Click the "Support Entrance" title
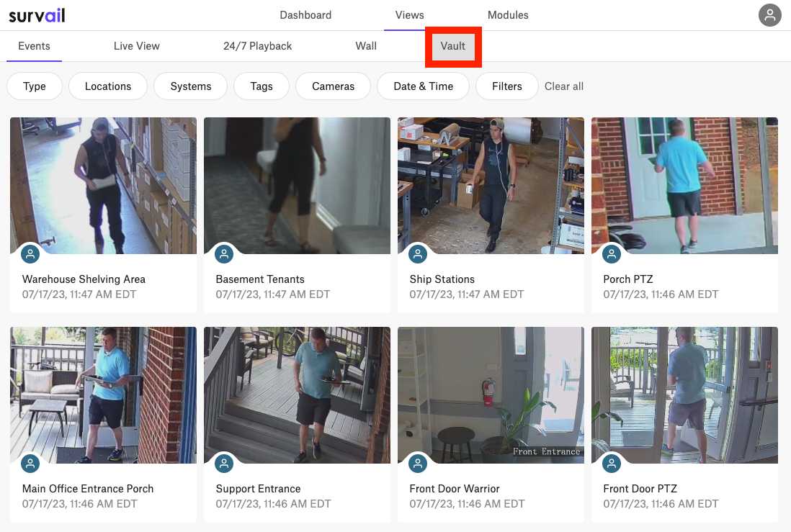This screenshot has height=532, width=791. [x=259, y=489]
